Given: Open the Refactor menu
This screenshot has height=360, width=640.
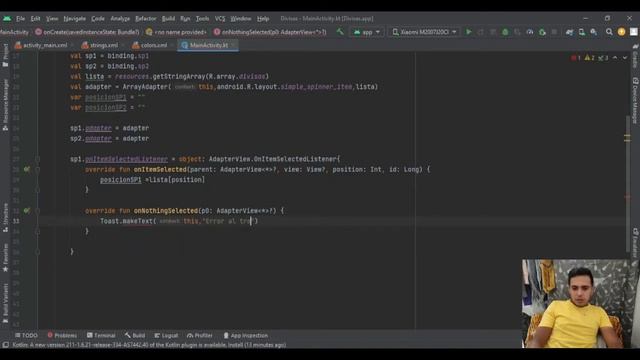Looking at the screenshot, I should coord(146,18).
